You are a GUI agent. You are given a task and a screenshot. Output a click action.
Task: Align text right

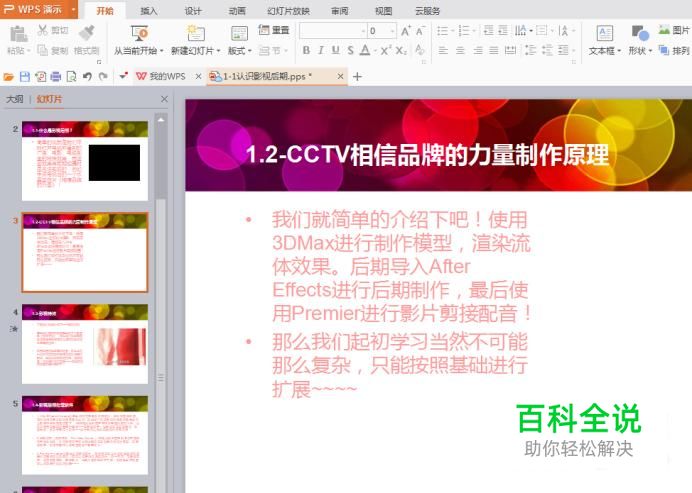478,51
